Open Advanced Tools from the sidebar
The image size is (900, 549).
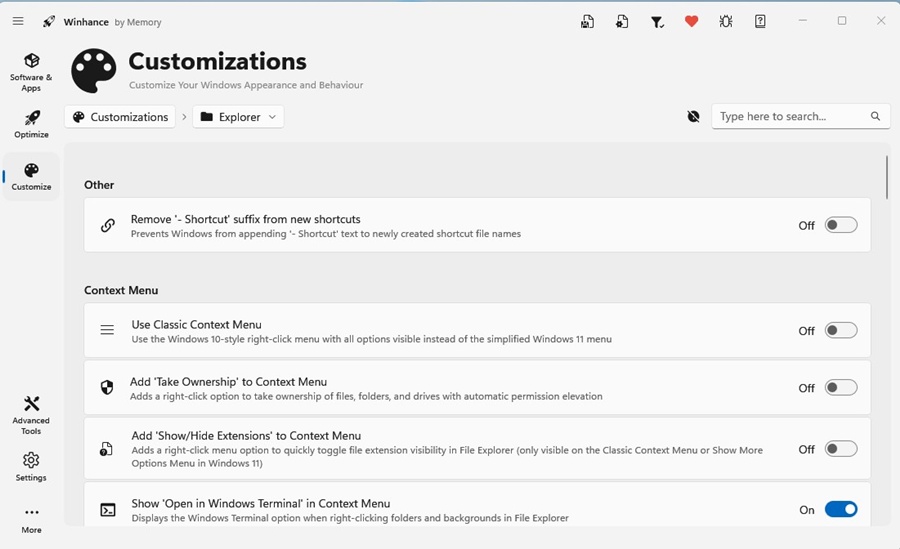[x=31, y=413]
